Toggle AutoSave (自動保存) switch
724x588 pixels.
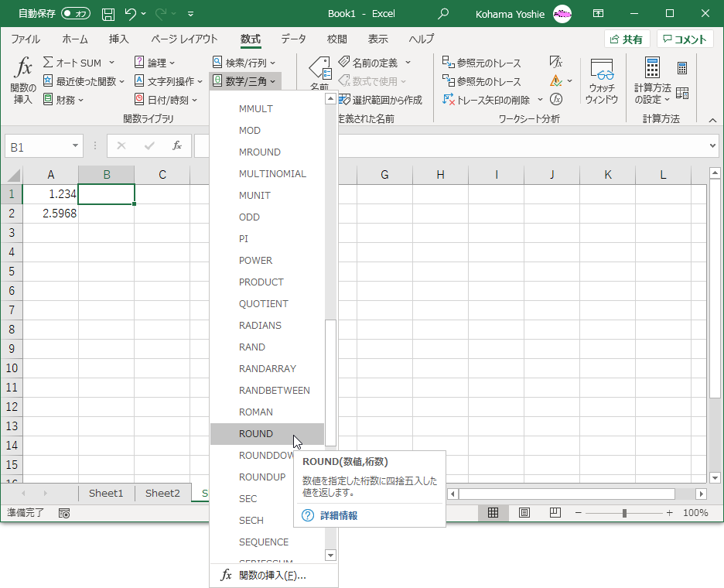tap(76, 14)
